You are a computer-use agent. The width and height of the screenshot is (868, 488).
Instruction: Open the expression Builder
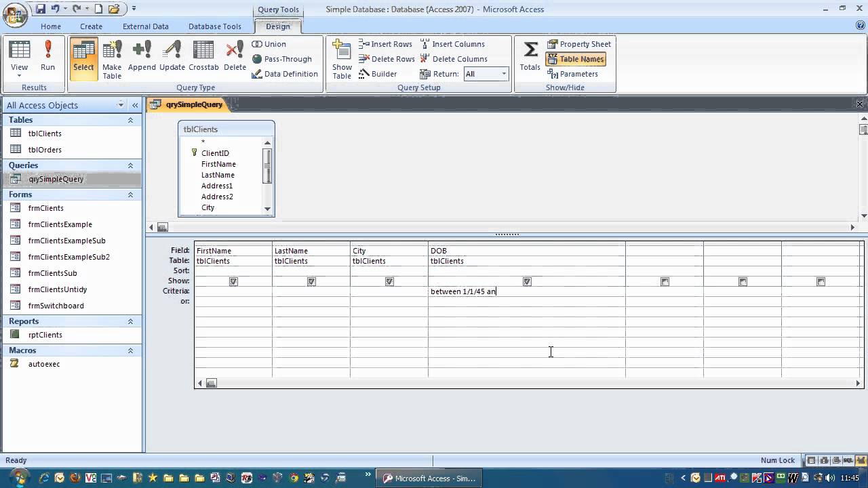[378, 74]
